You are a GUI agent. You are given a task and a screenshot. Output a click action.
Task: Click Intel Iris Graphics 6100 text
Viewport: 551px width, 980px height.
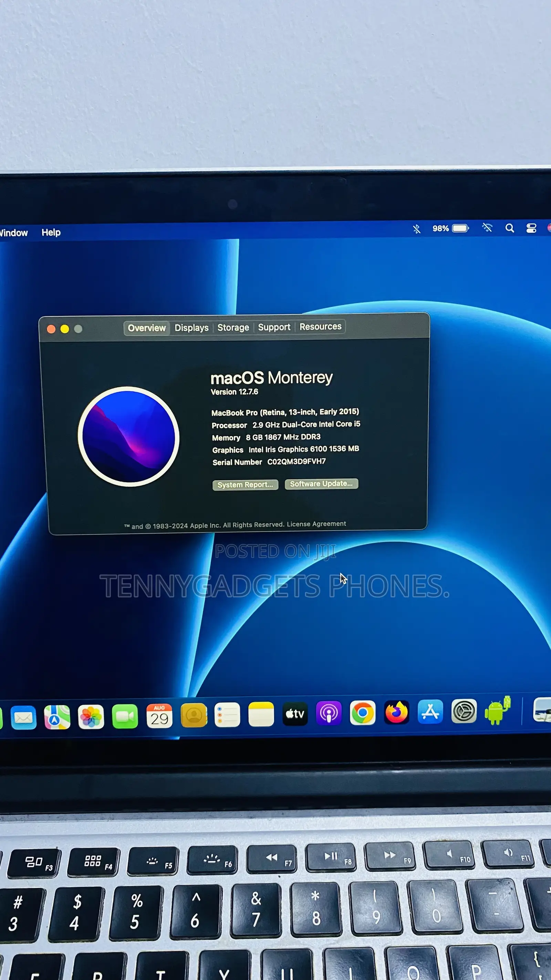pyautogui.click(x=304, y=449)
